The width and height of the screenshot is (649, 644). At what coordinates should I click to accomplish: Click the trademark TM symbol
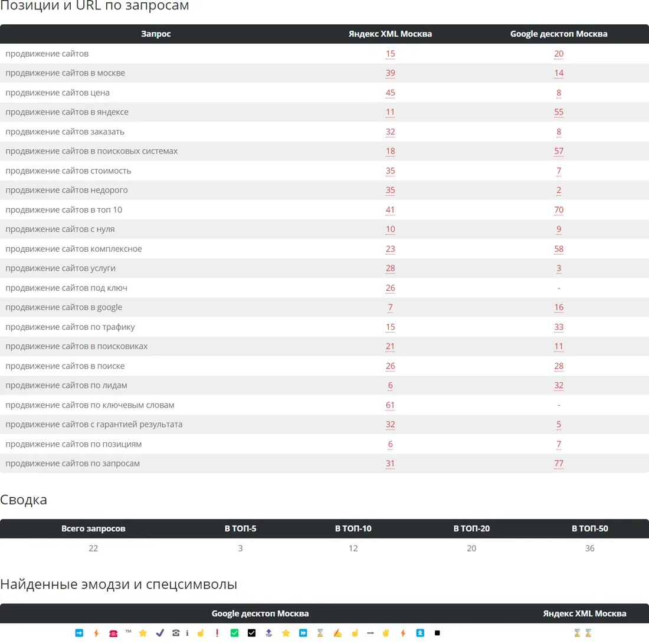click(128, 632)
